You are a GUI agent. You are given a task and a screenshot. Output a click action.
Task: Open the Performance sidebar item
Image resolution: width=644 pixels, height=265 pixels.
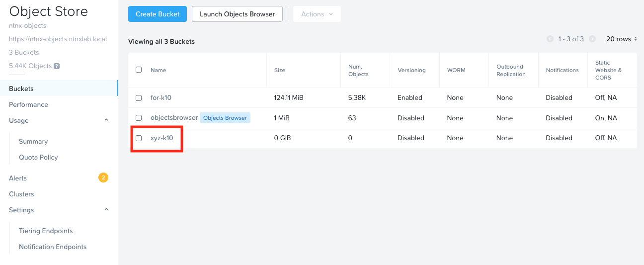click(28, 104)
